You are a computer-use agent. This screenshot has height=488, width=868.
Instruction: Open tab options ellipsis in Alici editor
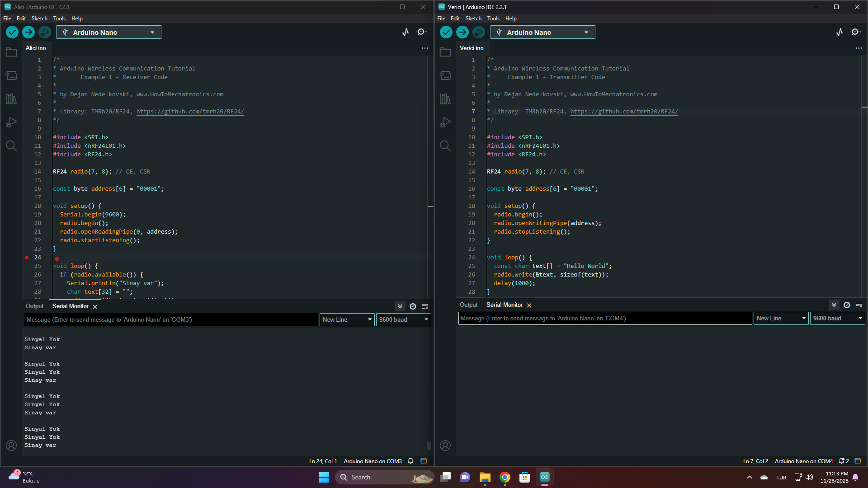(425, 48)
